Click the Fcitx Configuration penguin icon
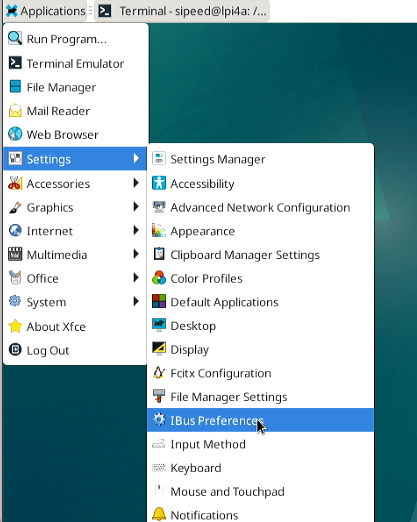This screenshot has width=417, height=522. click(159, 372)
